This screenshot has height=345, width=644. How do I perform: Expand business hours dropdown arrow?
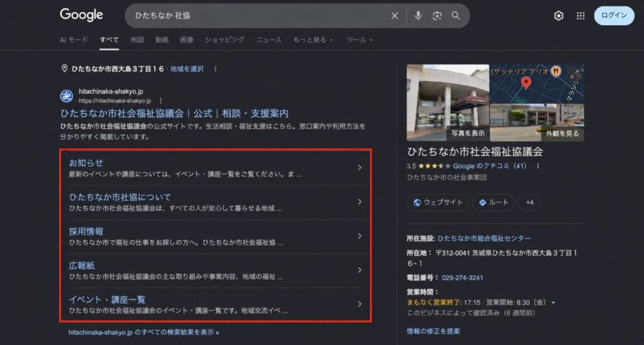pos(553,303)
